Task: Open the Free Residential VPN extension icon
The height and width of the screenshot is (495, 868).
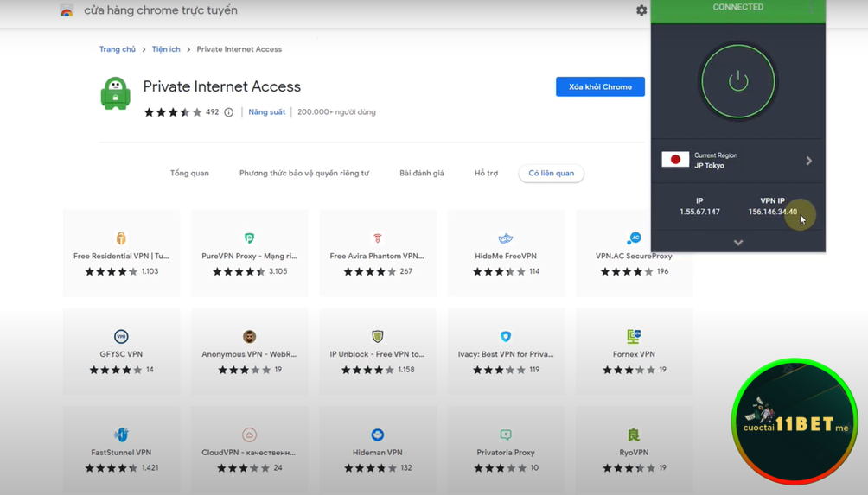Action: coord(121,238)
